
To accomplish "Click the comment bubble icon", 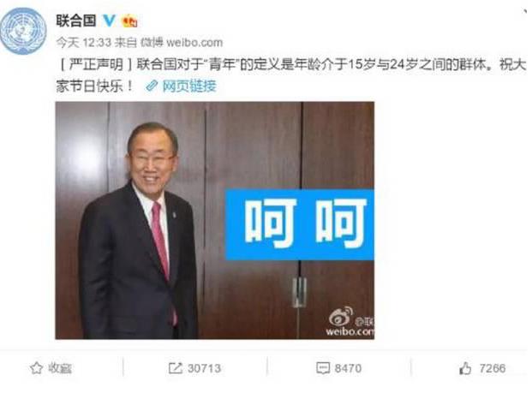I will tap(323, 368).
